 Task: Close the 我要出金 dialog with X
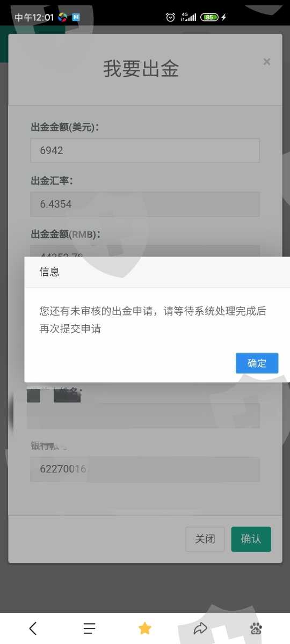(266, 62)
